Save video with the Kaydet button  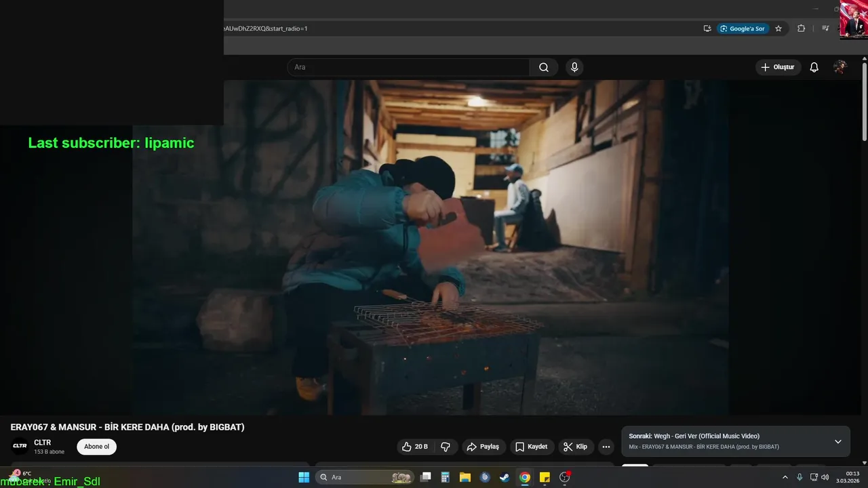click(x=532, y=447)
